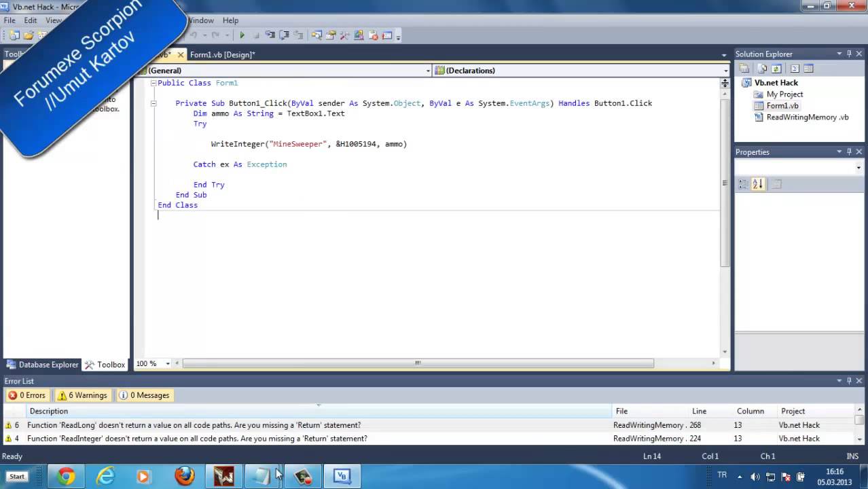Toggle auto-hide pin on Properties panel
This screenshot has width=868, height=489.
[x=849, y=151]
